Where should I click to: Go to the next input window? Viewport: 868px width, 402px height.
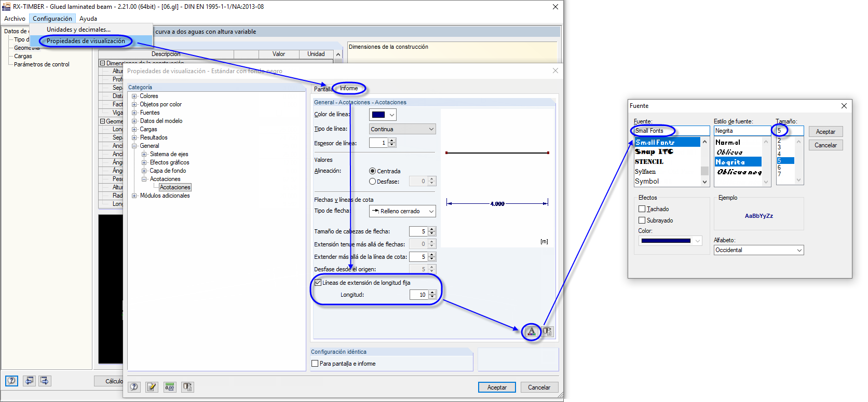tap(45, 381)
